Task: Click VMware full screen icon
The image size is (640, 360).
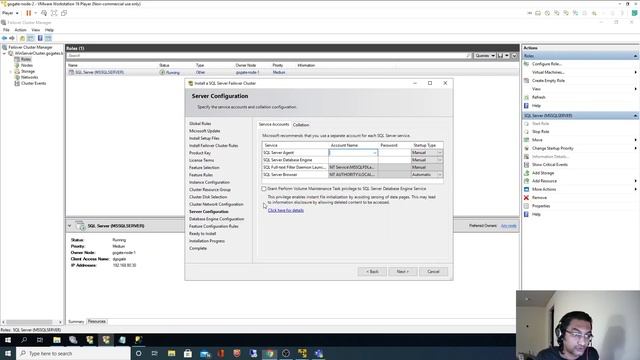Action: 54,13
